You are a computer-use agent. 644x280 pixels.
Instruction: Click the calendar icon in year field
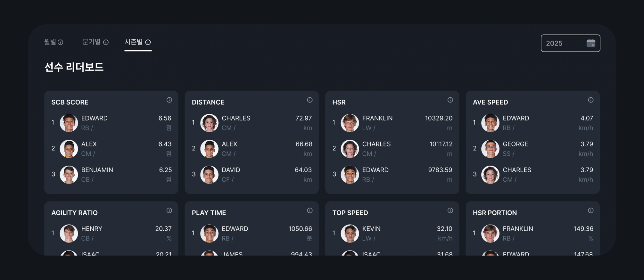[x=591, y=43]
